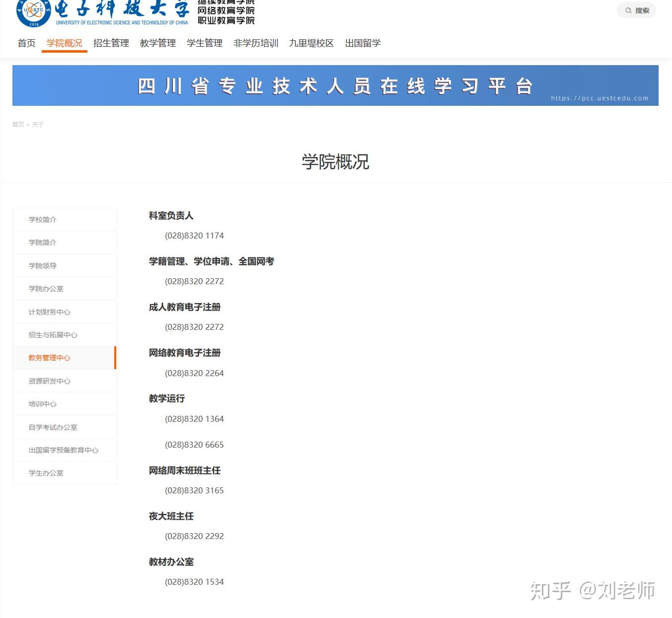Open the 招生管理 menu
This screenshot has width=672, height=618.
(x=111, y=43)
